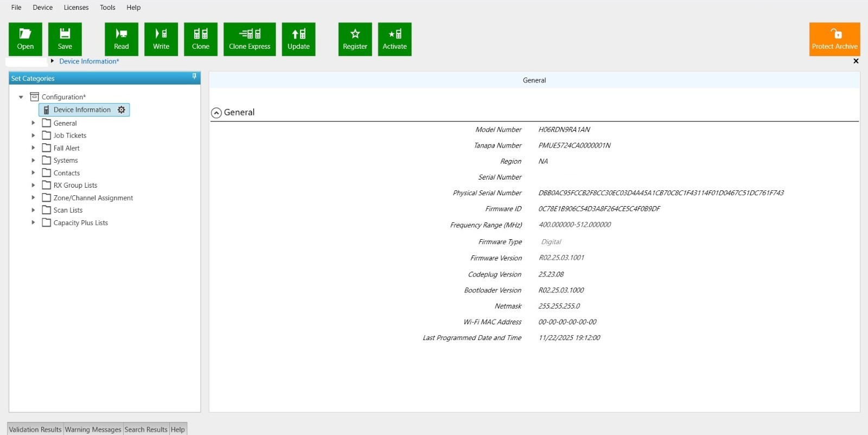Screen dimensions: 868x435
Task: Collapse the Configuration tree root
Action: click(x=21, y=97)
